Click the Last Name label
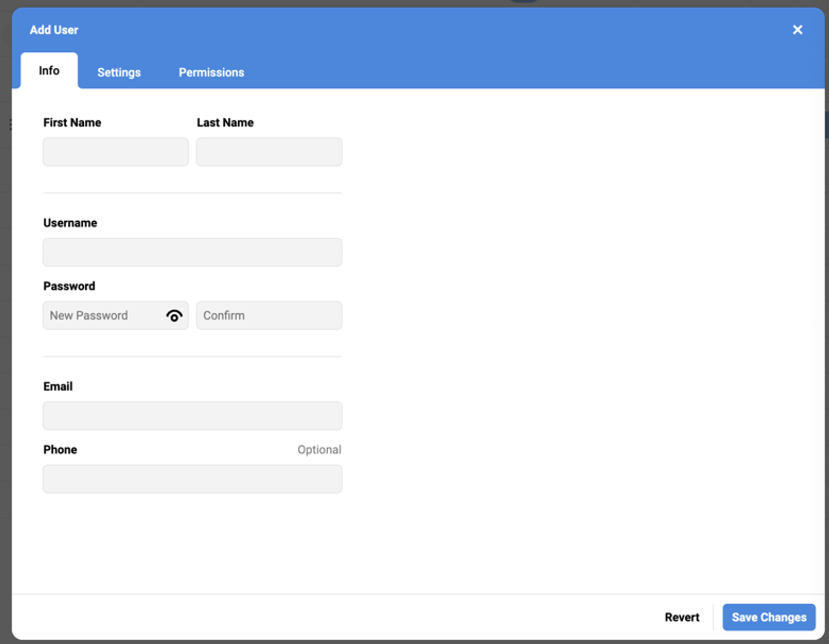Screen dimensions: 829x644 (x=225, y=123)
